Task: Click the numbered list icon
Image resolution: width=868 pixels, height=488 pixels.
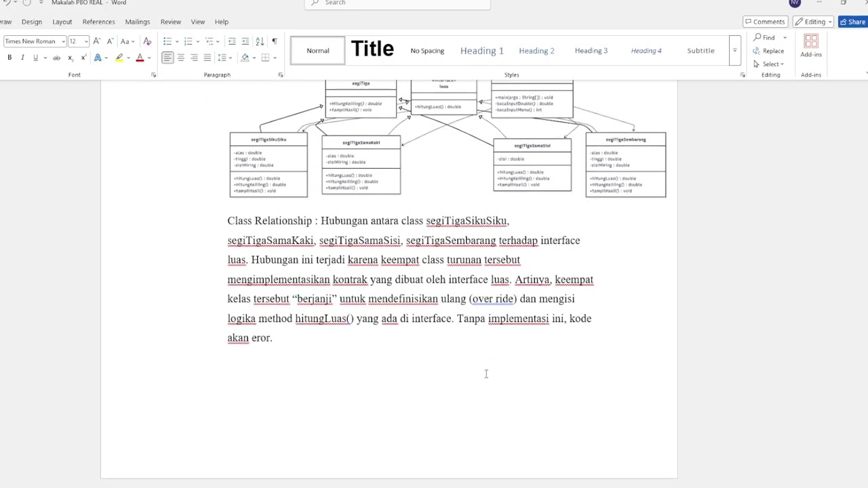Action: (x=189, y=41)
